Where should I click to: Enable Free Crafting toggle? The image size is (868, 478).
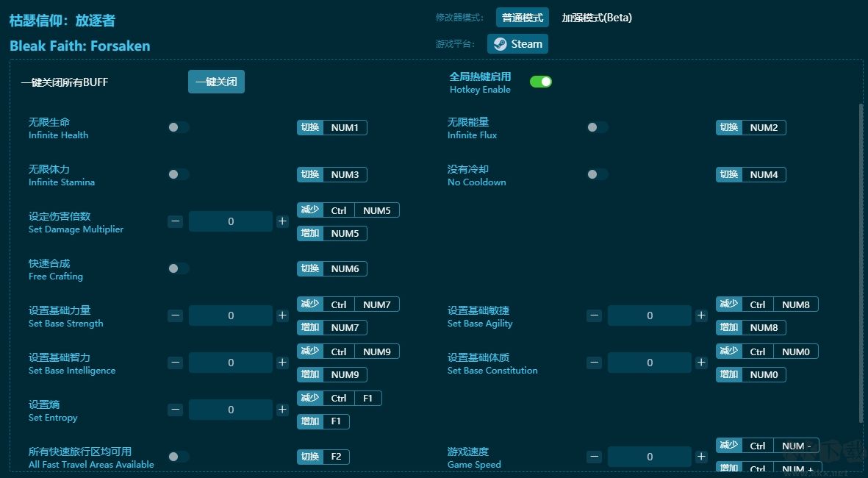tap(179, 268)
